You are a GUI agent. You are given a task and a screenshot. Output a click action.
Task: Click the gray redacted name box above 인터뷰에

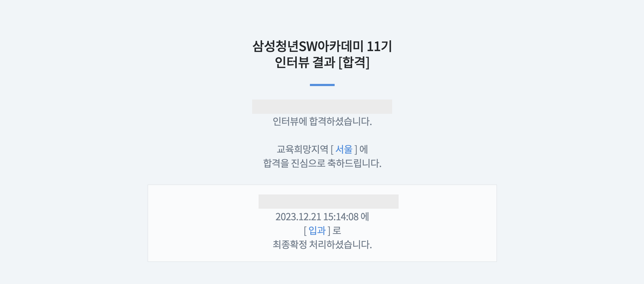(x=322, y=106)
